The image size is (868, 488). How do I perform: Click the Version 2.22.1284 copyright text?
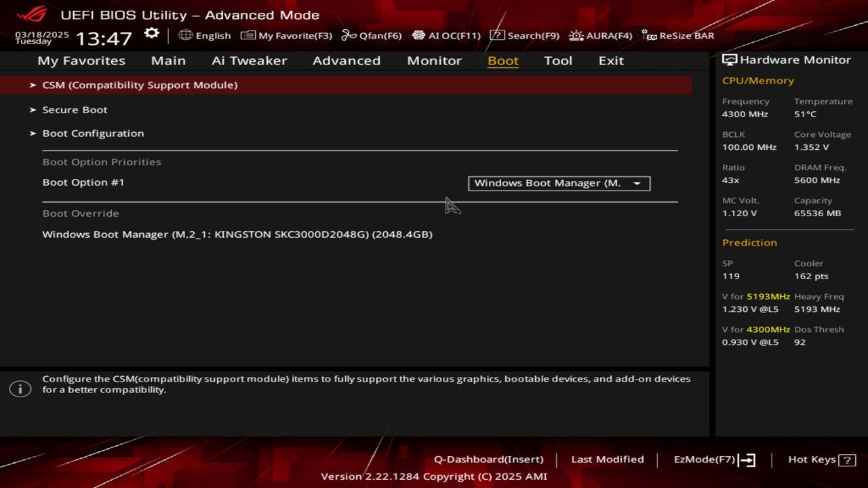(x=434, y=476)
